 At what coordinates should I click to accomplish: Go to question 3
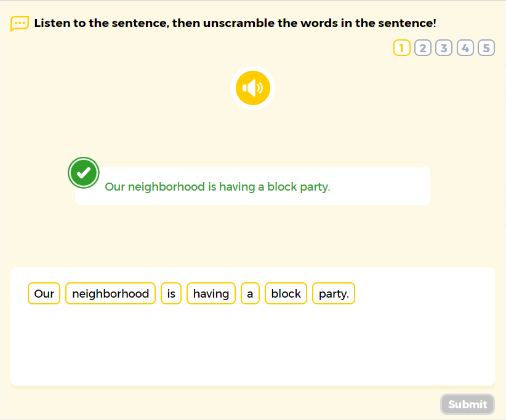[x=444, y=47]
